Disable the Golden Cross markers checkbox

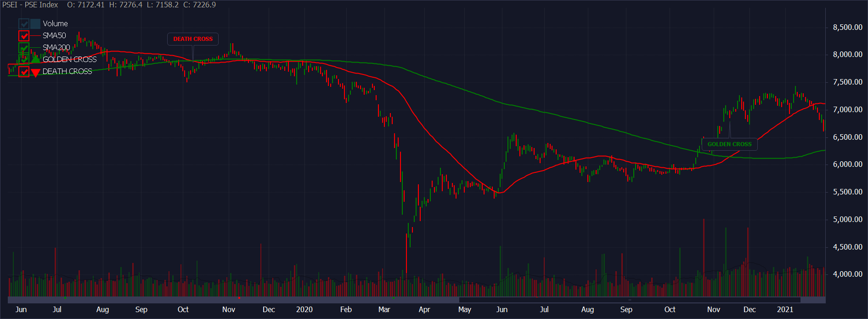[24, 59]
